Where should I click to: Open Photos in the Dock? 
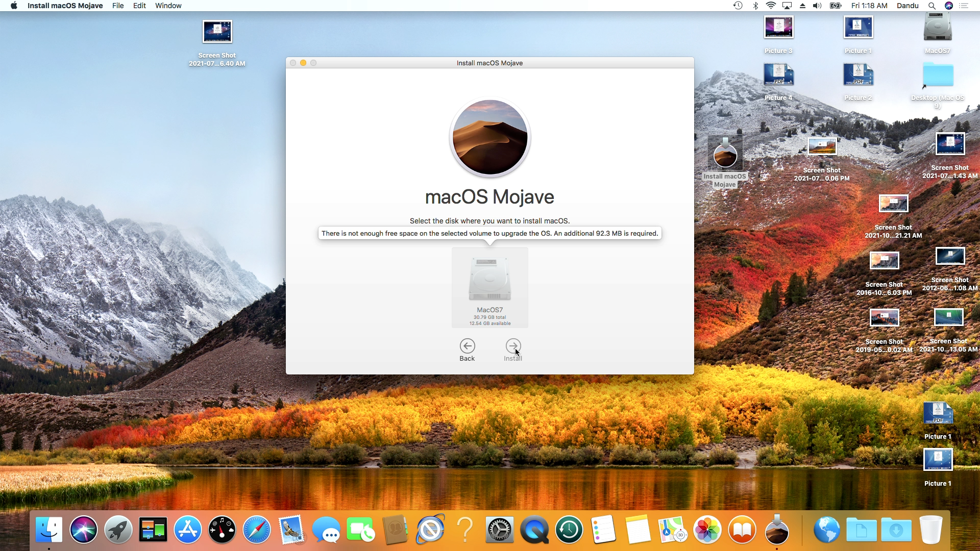[x=707, y=530]
